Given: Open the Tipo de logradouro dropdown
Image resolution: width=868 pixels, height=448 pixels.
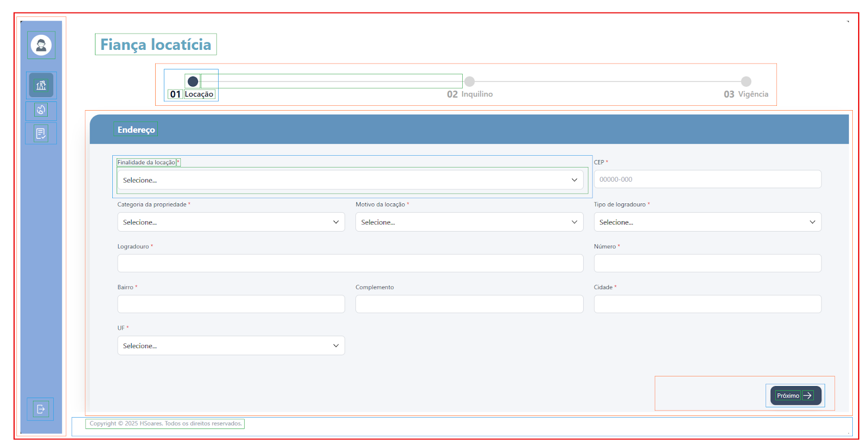Looking at the screenshot, I should pos(707,222).
